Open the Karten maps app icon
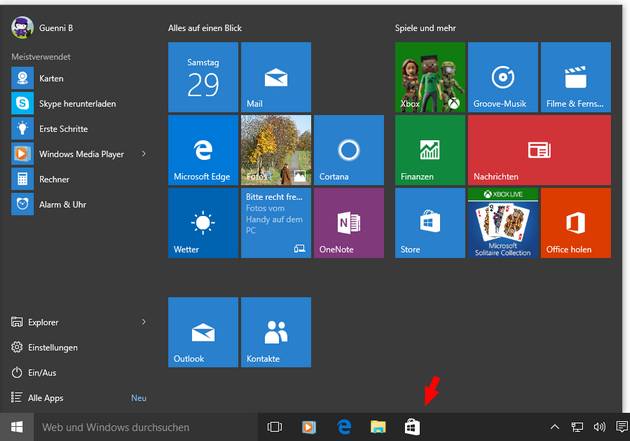This screenshot has width=630, height=441. click(22, 78)
